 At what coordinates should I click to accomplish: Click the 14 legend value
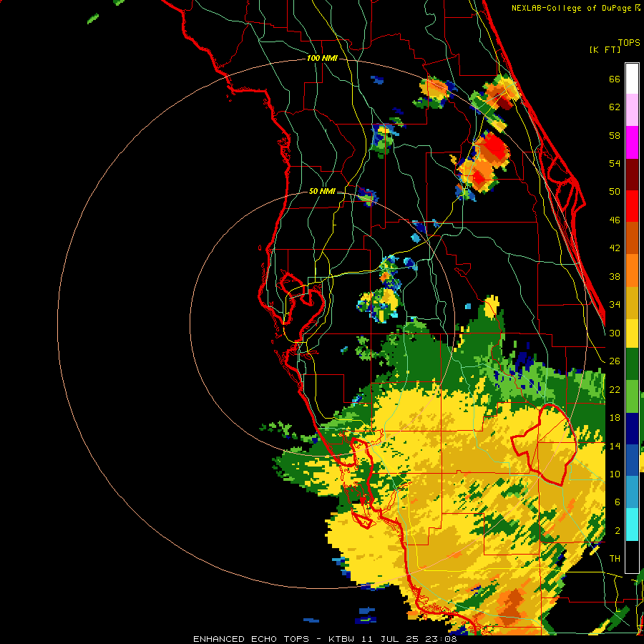point(615,446)
